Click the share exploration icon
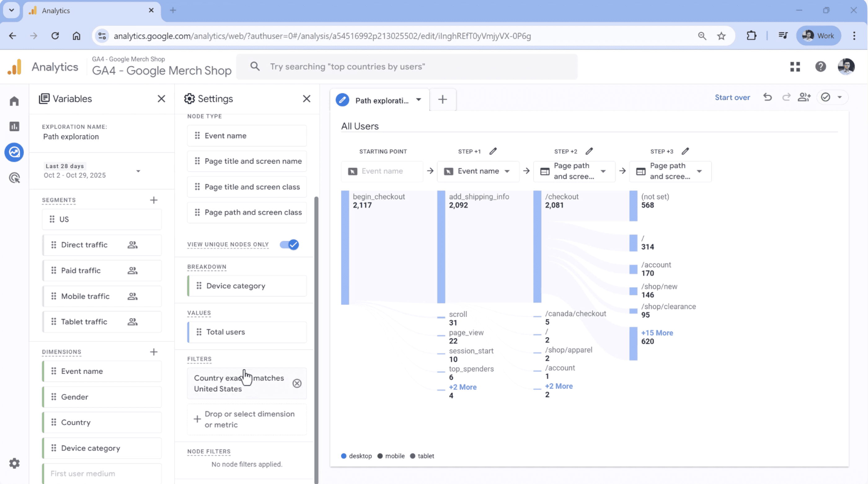Screen dimensions: 868x484 804,97
